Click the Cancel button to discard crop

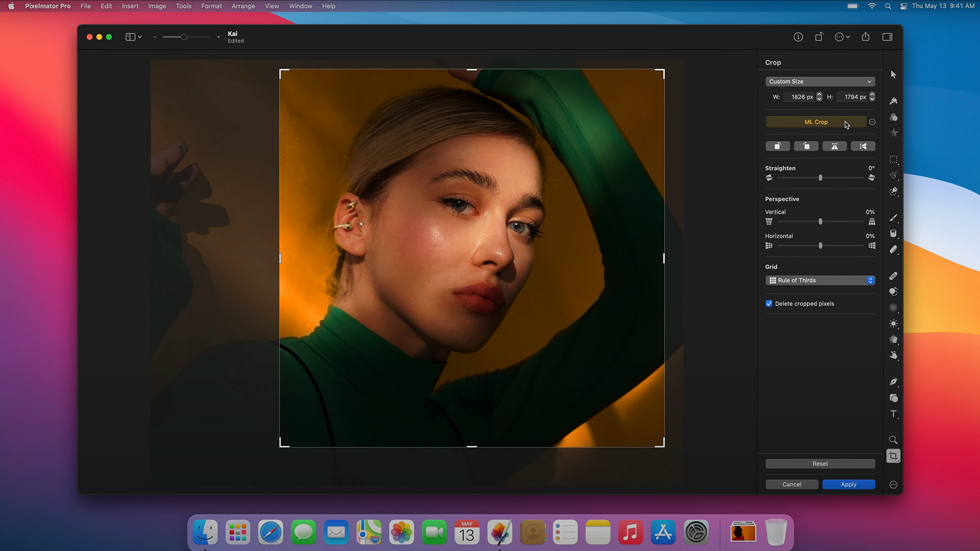pos(792,484)
